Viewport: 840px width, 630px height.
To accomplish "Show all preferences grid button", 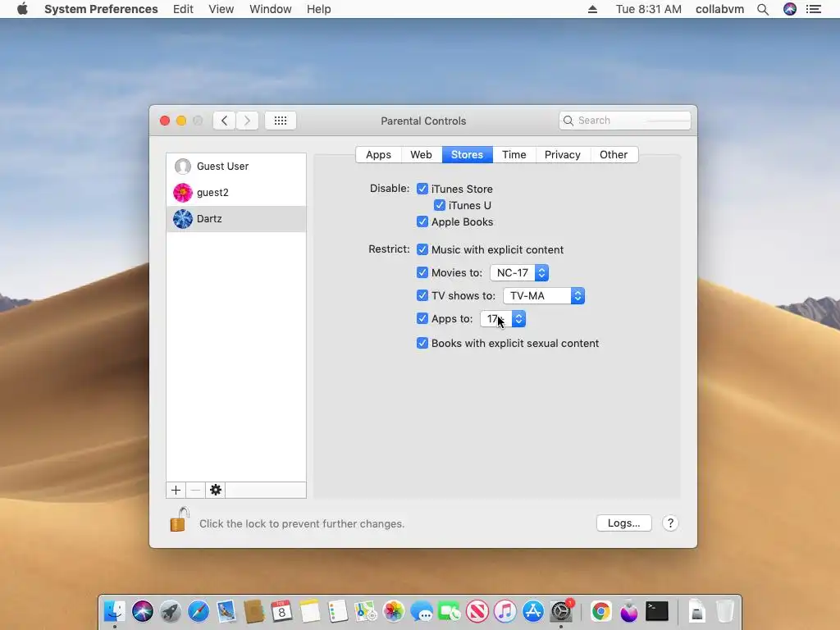I will [x=281, y=121].
